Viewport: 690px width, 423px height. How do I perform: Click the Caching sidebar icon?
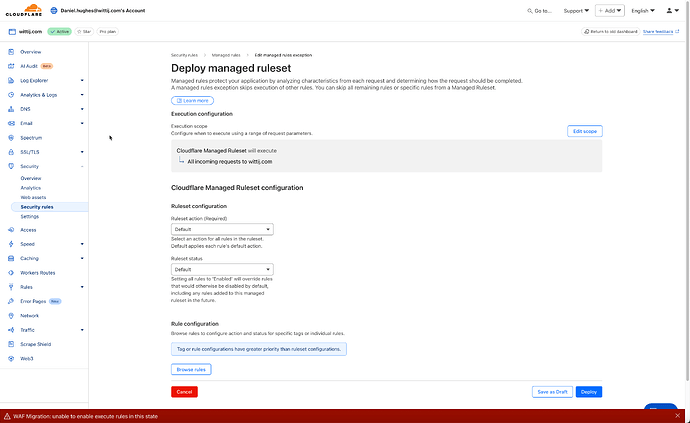coord(11,258)
